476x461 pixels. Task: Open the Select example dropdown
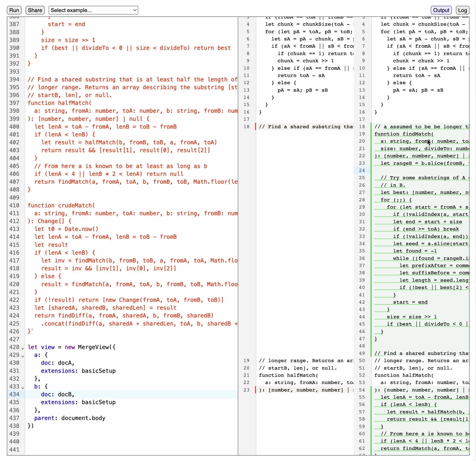tap(93, 10)
